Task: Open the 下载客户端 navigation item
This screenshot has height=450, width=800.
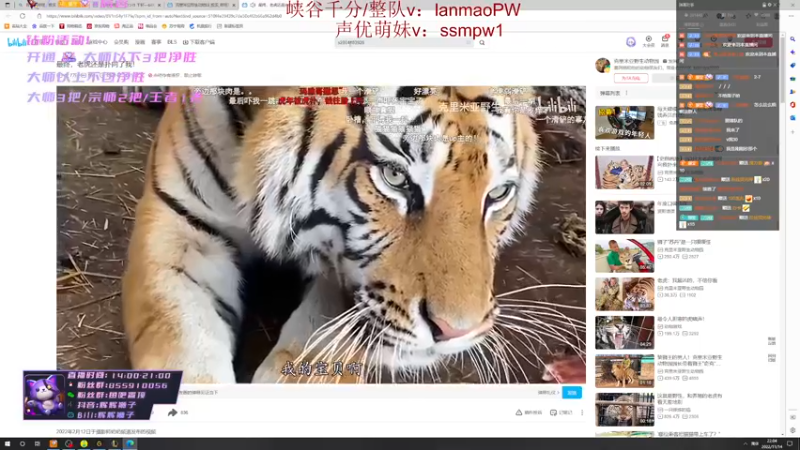Action: pos(199,42)
